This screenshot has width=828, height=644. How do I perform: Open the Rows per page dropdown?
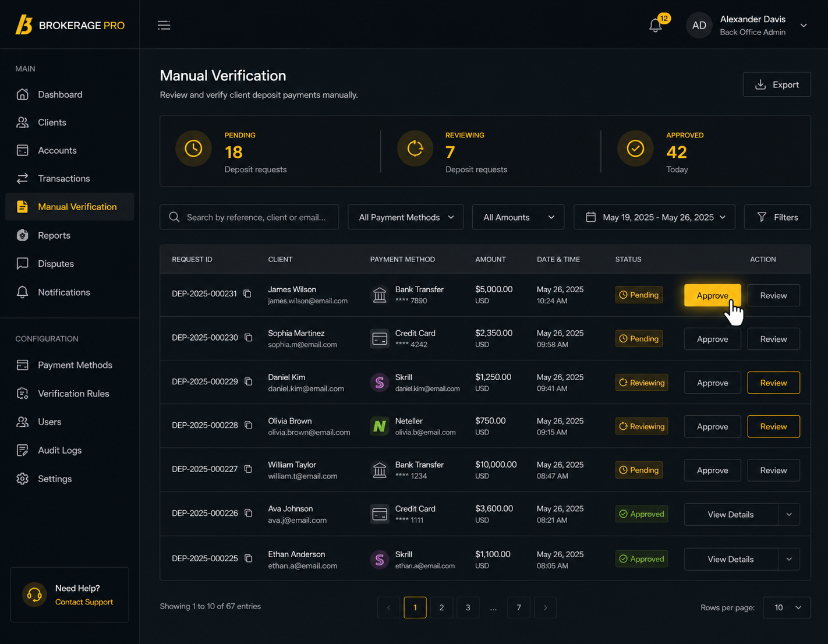tap(787, 607)
